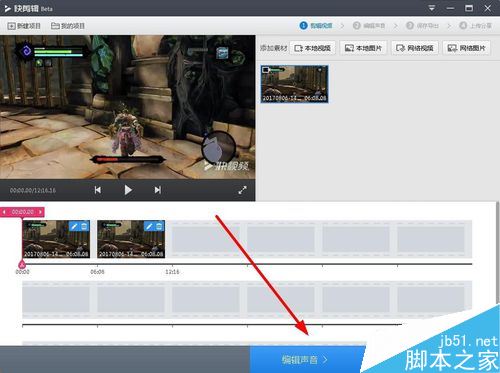Click the pink playhead handle below the timeline start
Screen dimensions: 500x373
22,265
